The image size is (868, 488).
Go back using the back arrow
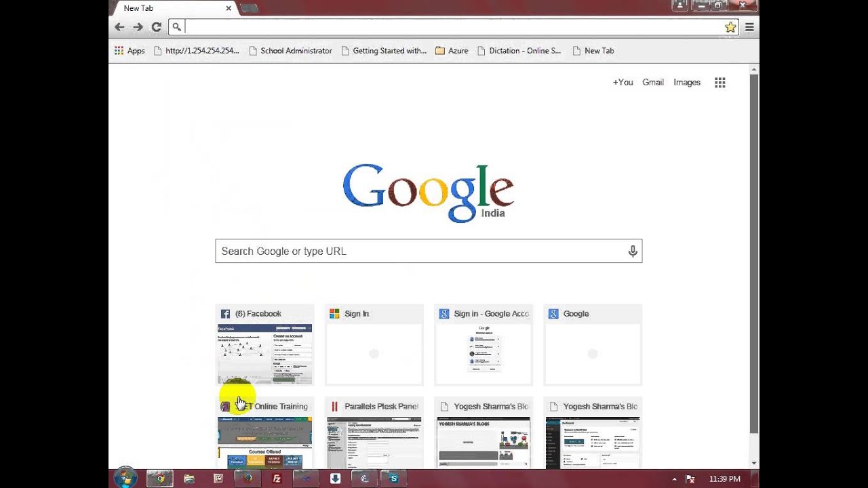coord(119,27)
